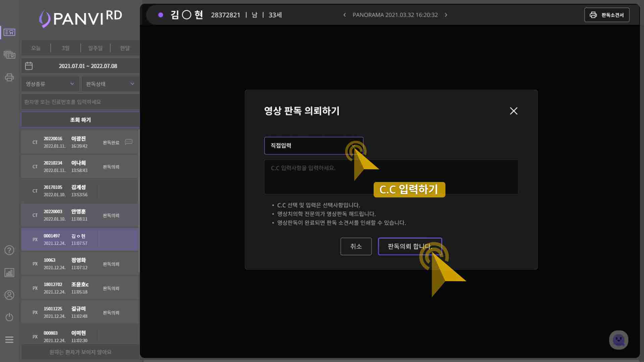The height and width of the screenshot is (362, 644).
Task: Select the 3일 date filter tab
Action: coord(66,48)
